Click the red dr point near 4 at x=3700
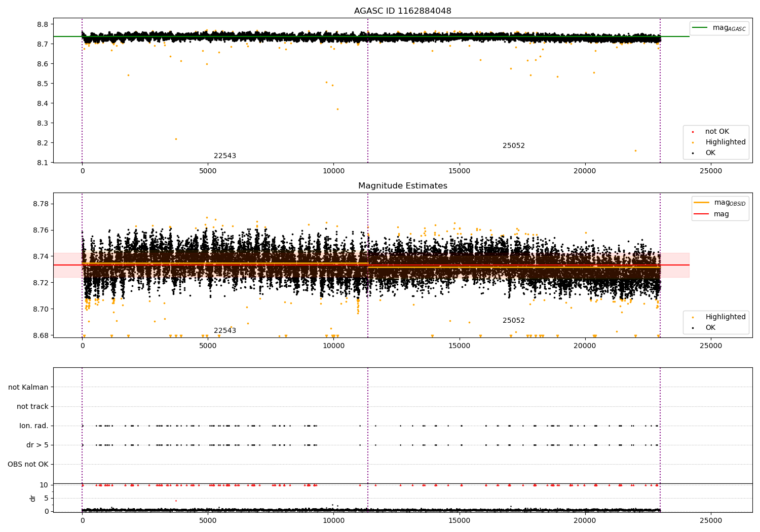 [x=176, y=501]
